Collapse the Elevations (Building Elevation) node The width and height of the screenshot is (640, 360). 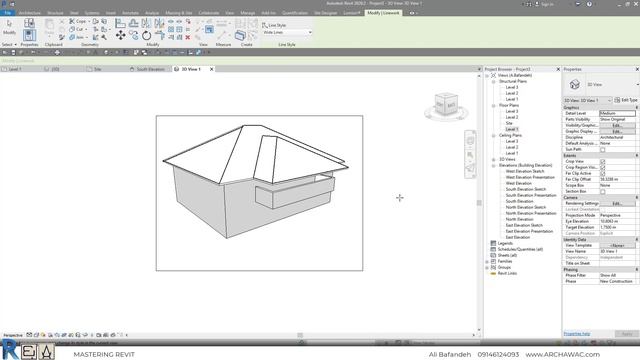pyautogui.click(x=493, y=166)
